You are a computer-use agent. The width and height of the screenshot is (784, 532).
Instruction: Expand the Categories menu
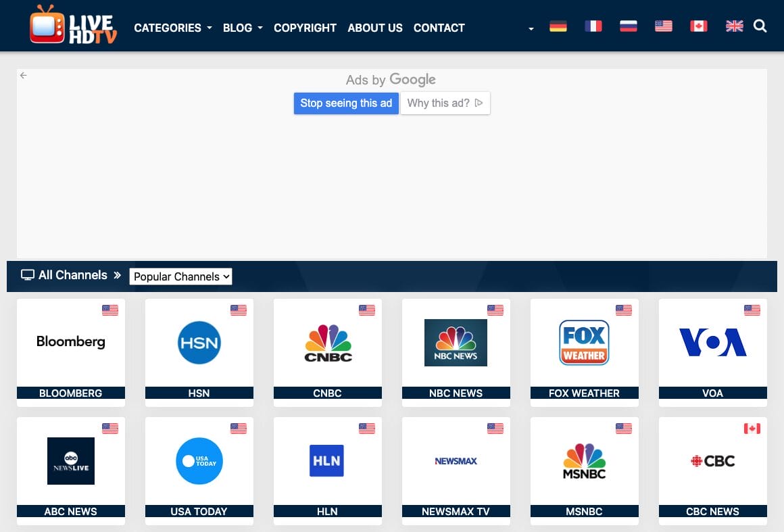click(x=172, y=28)
